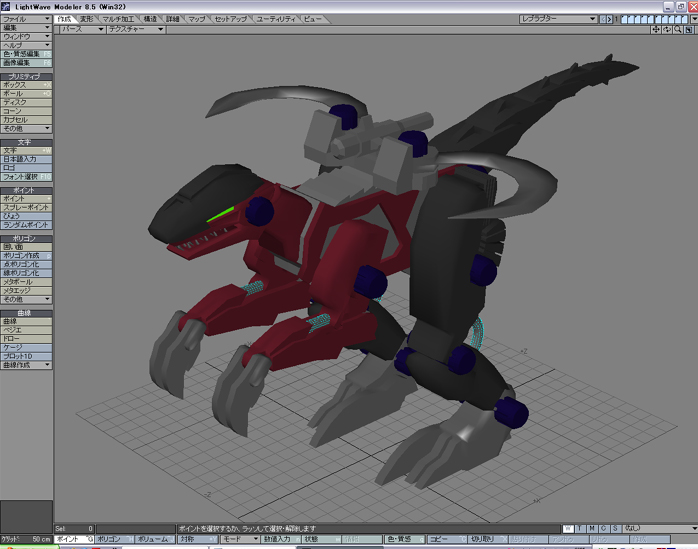Select the メタエッジ tool
This screenshot has height=549, width=698.
click(x=26, y=290)
